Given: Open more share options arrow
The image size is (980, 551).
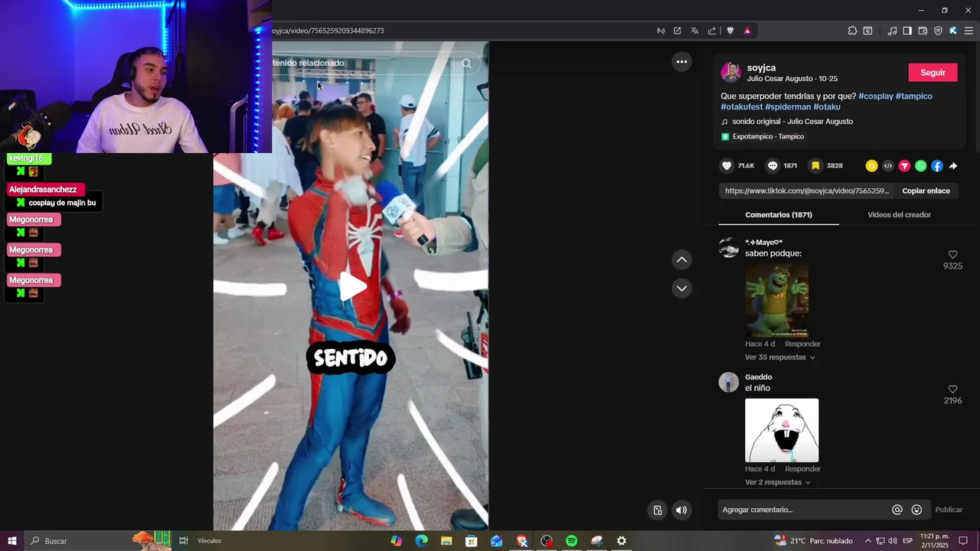Looking at the screenshot, I should (953, 165).
